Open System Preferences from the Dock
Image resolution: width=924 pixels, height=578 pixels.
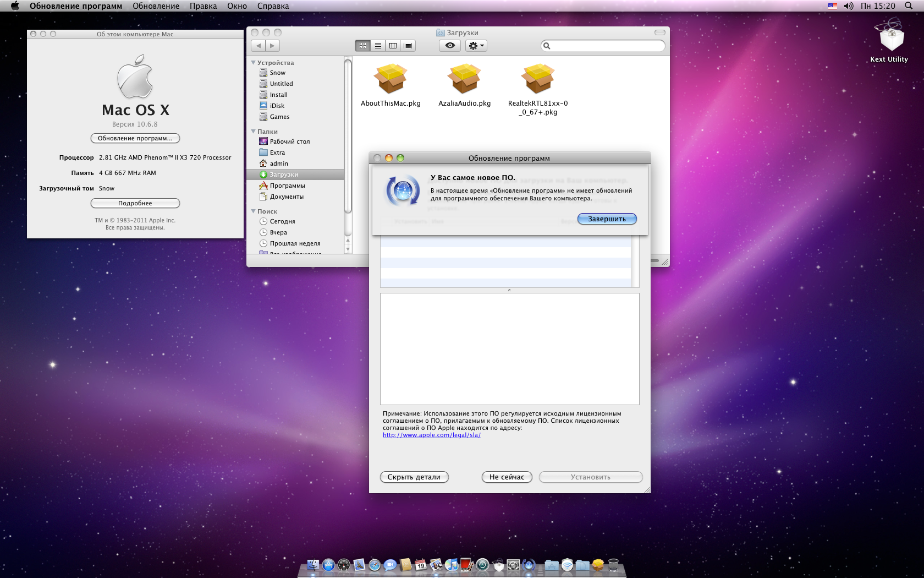point(513,565)
